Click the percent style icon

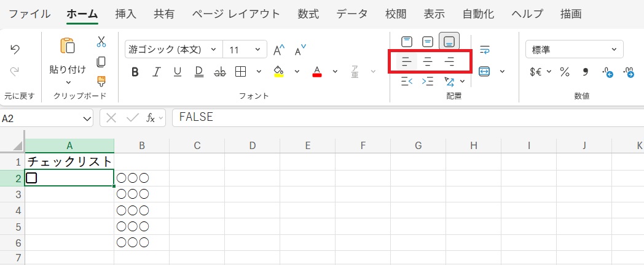pos(564,72)
